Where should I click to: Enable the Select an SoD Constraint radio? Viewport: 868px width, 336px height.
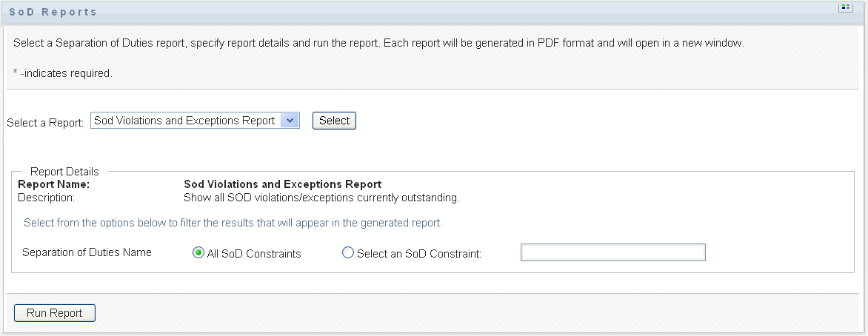pyautogui.click(x=348, y=253)
